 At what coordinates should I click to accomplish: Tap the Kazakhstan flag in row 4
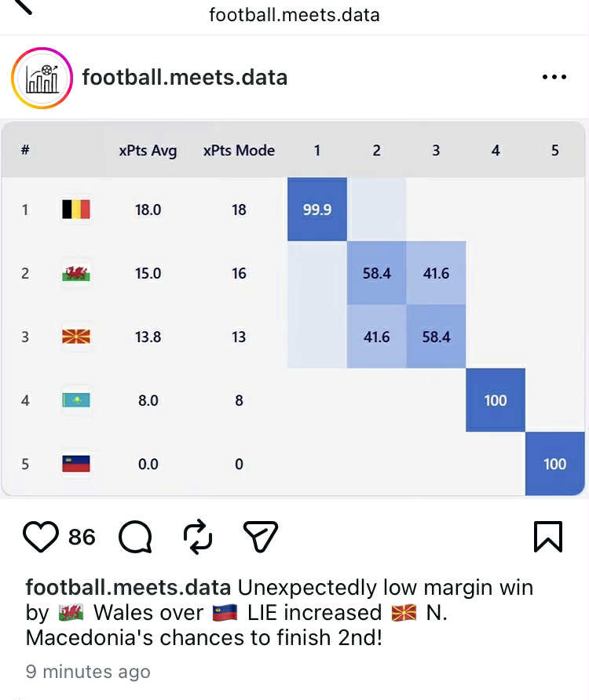pyautogui.click(x=76, y=400)
